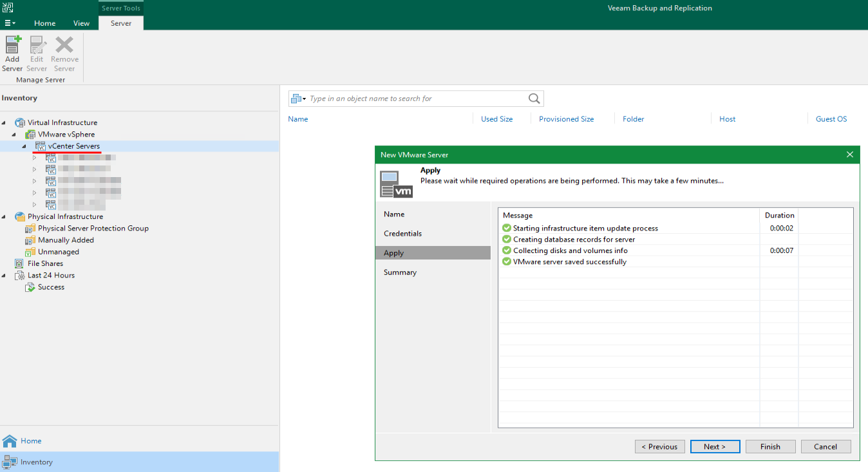Click the Previous button in wizard
The width and height of the screenshot is (868, 472).
point(660,447)
